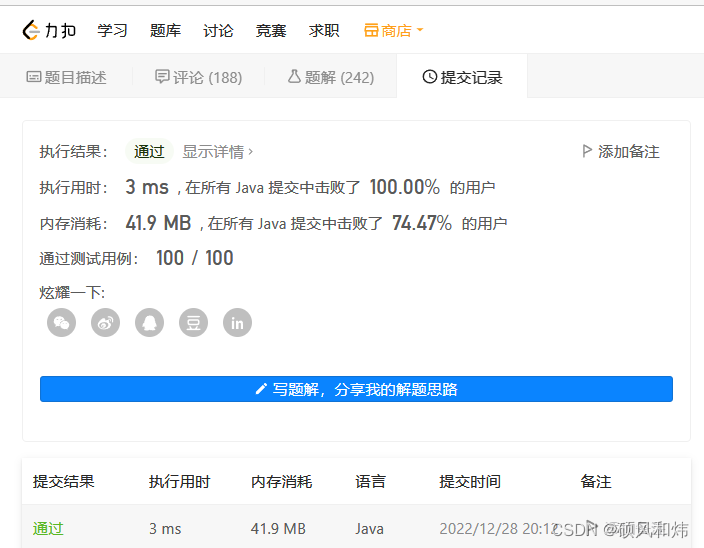Click the 2022/12/28 submission time cell
704x548 pixels.
[x=498, y=529]
